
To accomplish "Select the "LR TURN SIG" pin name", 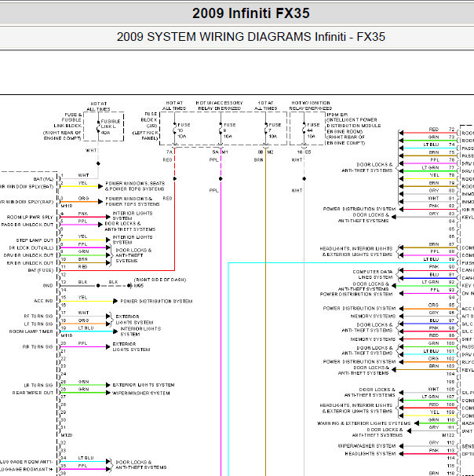I will (38, 386).
